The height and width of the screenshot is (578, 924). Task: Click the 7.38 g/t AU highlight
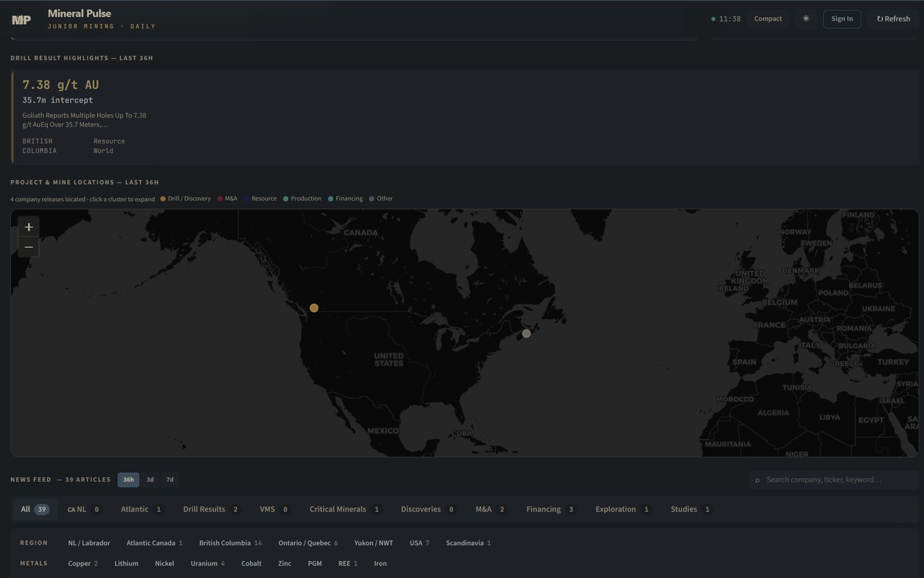tap(61, 85)
